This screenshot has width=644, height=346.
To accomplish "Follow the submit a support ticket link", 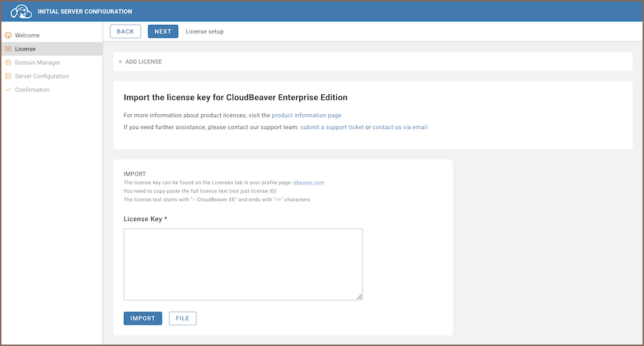I will 332,127.
